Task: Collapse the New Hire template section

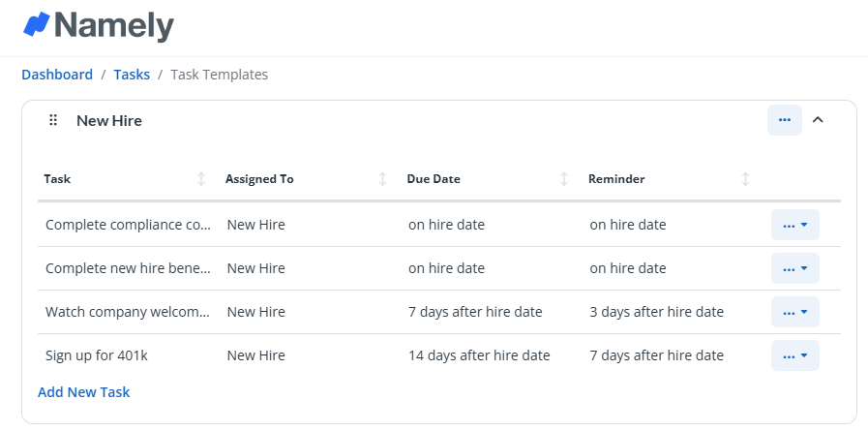Action: [818, 120]
